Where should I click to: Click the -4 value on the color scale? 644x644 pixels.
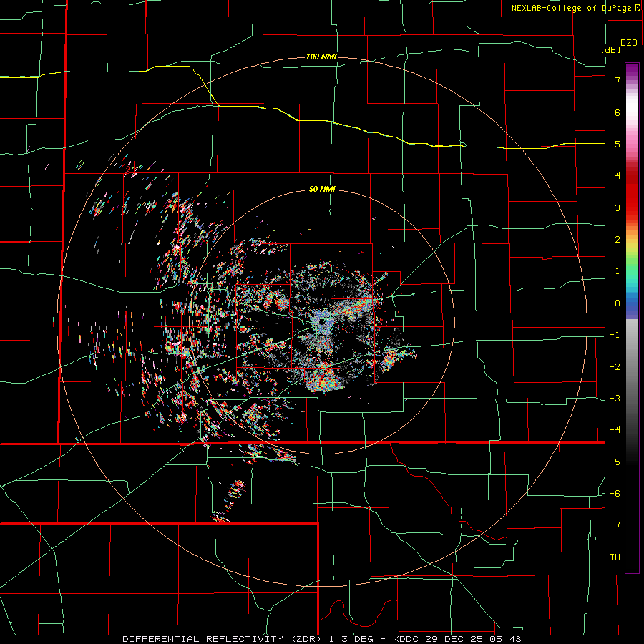click(x=615, y=430)
